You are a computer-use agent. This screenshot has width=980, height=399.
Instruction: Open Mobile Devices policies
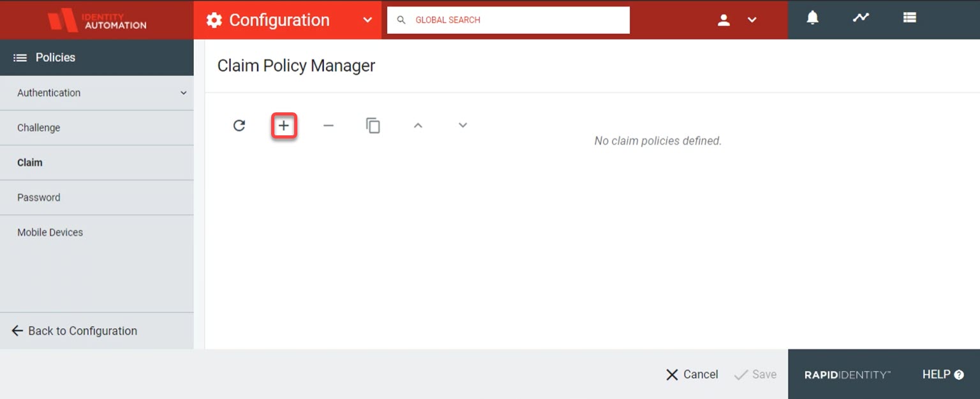[x=50, y=232]
